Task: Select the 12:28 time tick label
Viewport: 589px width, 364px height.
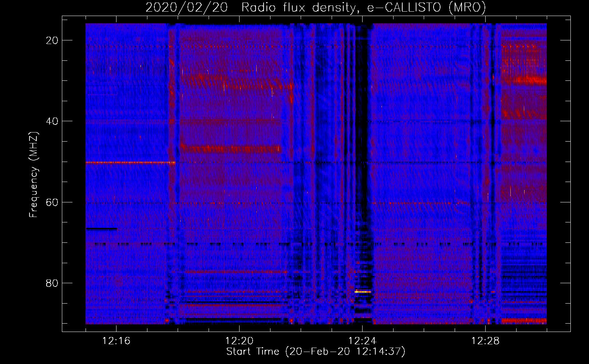Action: (x=485, y=341)
